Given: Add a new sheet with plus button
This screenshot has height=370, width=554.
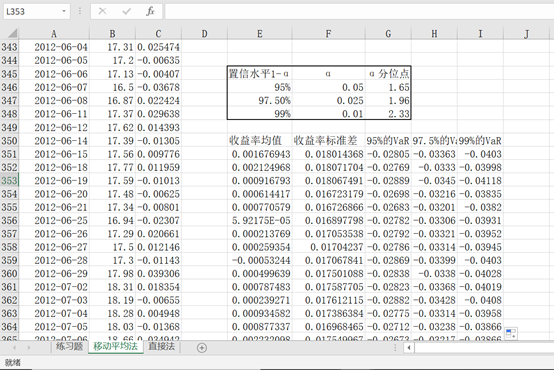Looking at the screenshot, I should (x=202, y=348).
